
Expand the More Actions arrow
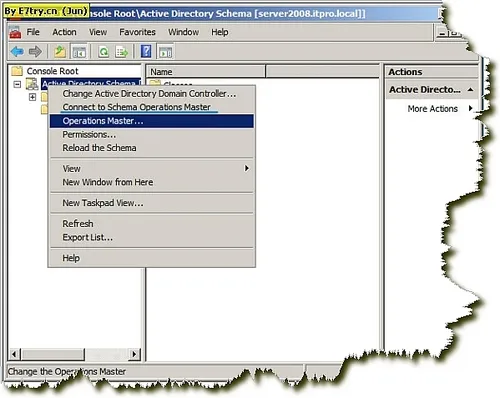(471, 108)
